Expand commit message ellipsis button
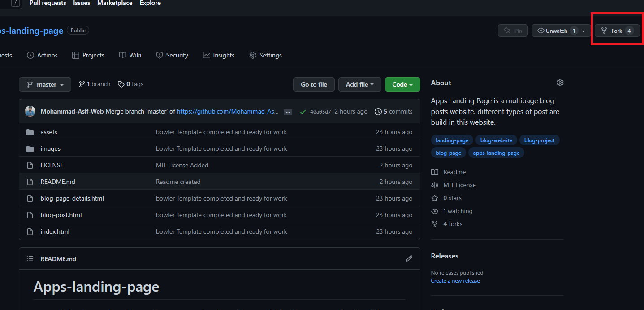The width and height of the screenshot is (644, 310). 288,112
